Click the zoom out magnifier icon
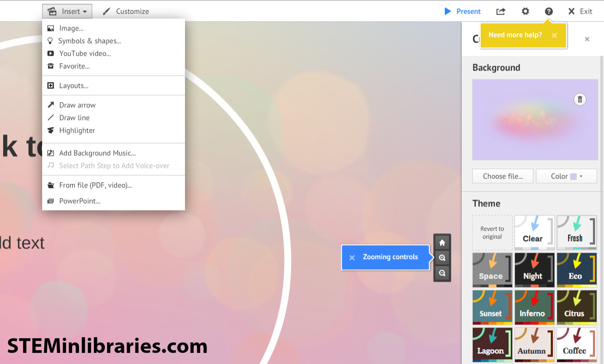 [442, 273]
